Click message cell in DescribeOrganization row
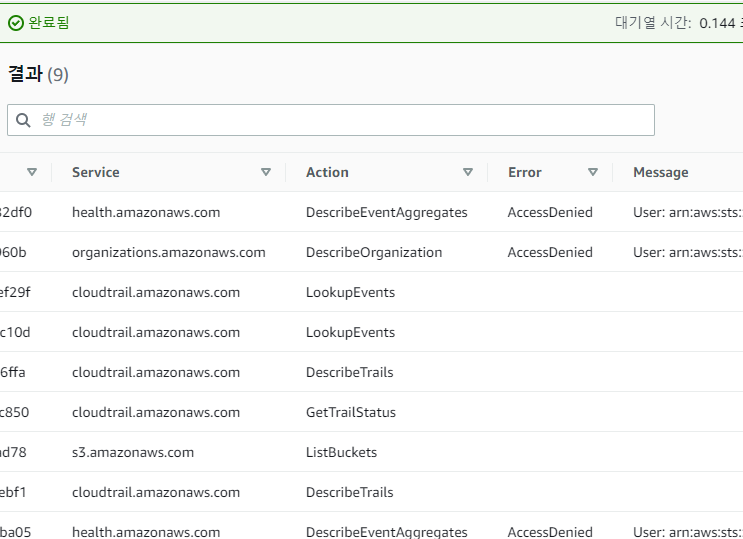The image size is (743, 539). 688,252
